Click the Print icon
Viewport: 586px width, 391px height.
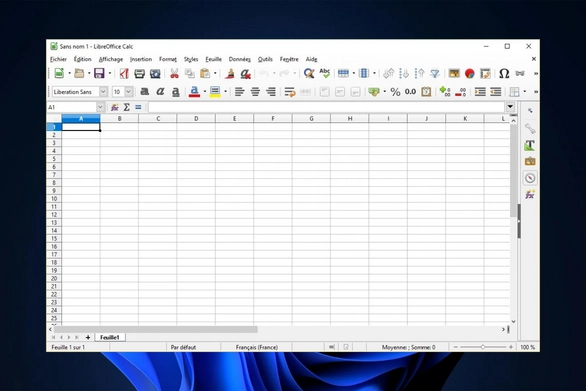tap(139, 73)
